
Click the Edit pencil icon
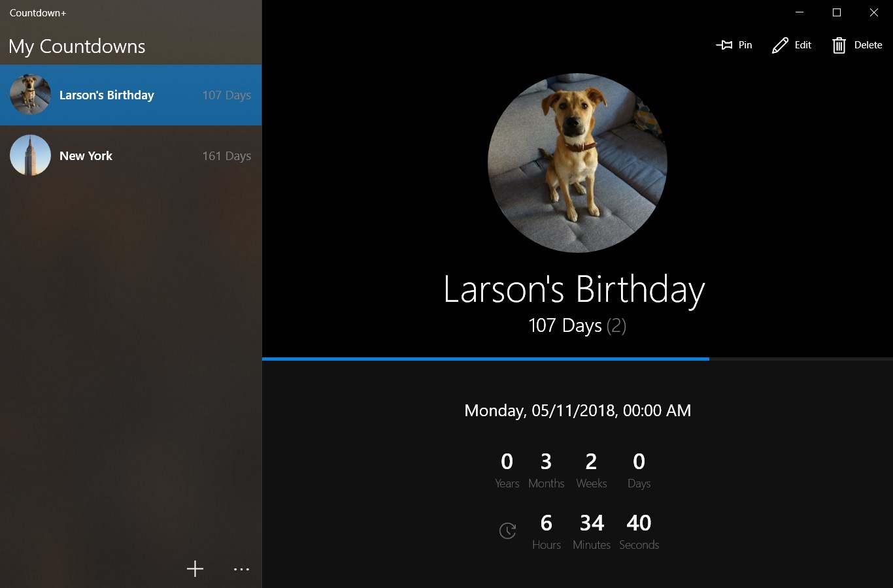(780, 45)
